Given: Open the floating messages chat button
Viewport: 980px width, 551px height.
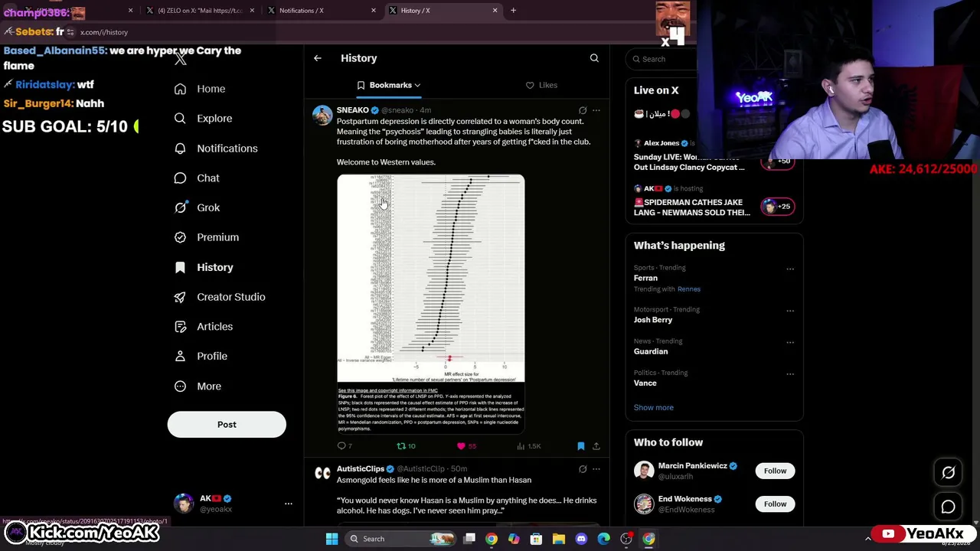Looking at the screenshot, I should (x=948, y=507).
